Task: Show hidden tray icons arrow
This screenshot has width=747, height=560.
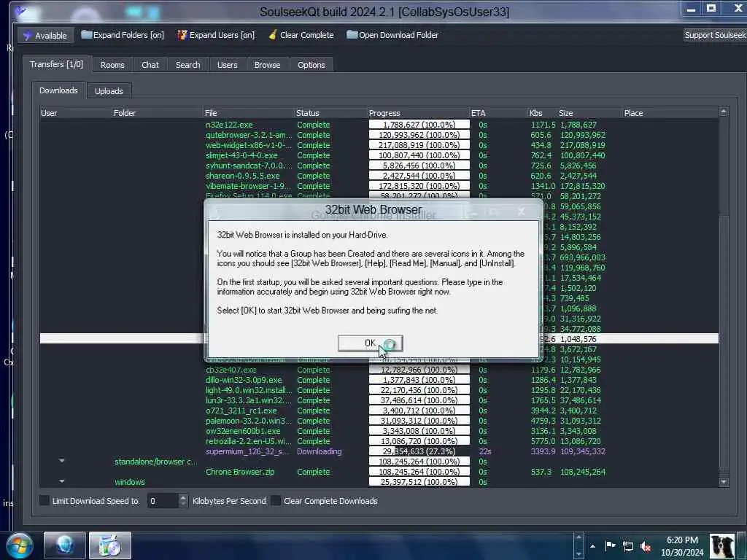Action: click(x=592, y=546)
